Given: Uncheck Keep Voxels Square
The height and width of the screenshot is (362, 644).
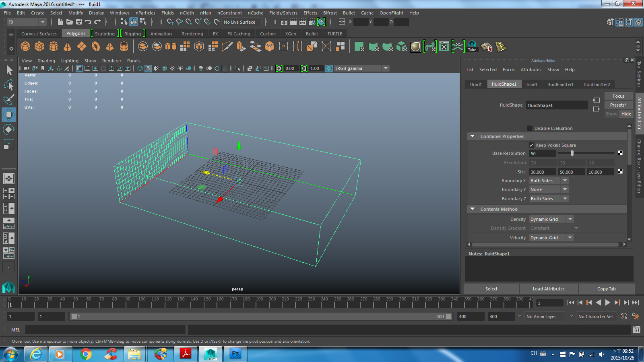Looking at the screenshot, I should 531,145.
